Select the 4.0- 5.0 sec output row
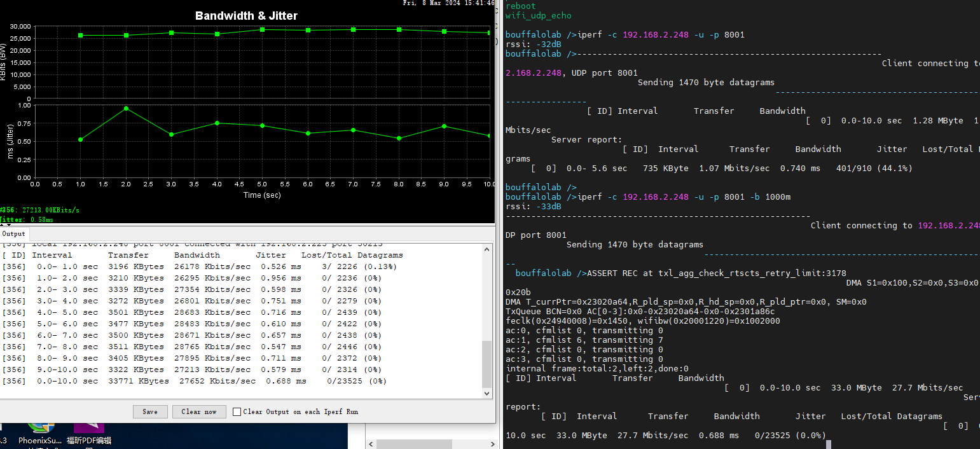The height and width of the screenshot is (449, 980). coord(191,312)
